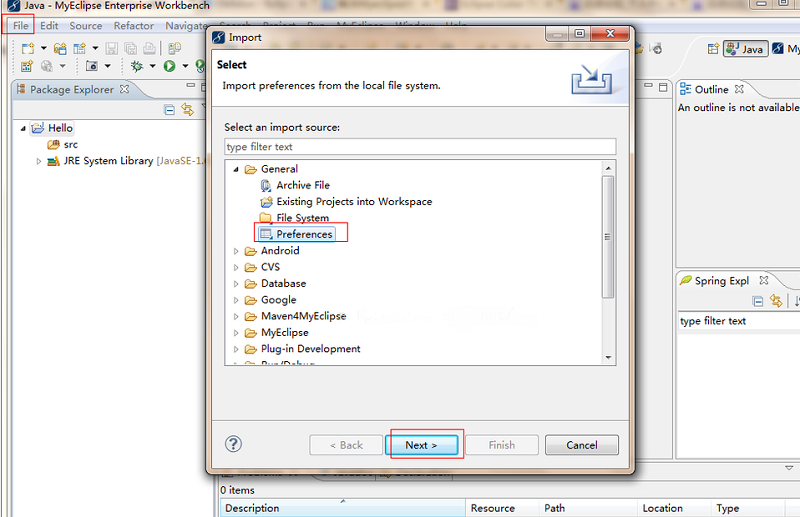Open the Source menu
The height and width of the screenshot is (517, 800).
[86, 26]
